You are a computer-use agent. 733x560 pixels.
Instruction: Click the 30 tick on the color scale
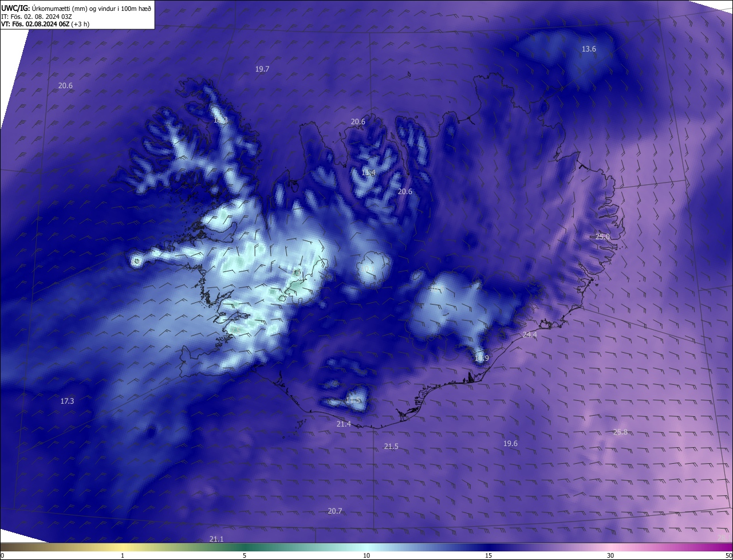pos(610,555)
